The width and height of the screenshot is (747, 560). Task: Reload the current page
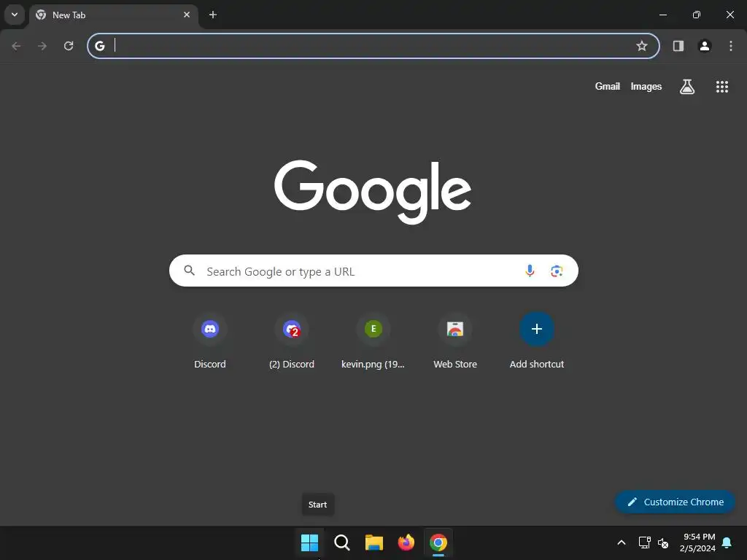point(69,46)
